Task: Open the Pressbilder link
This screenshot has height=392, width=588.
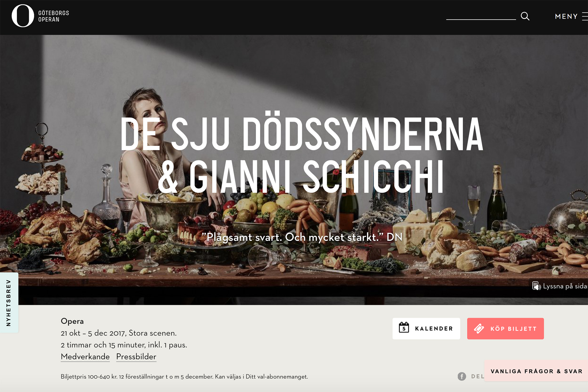Action: [136, 356]
